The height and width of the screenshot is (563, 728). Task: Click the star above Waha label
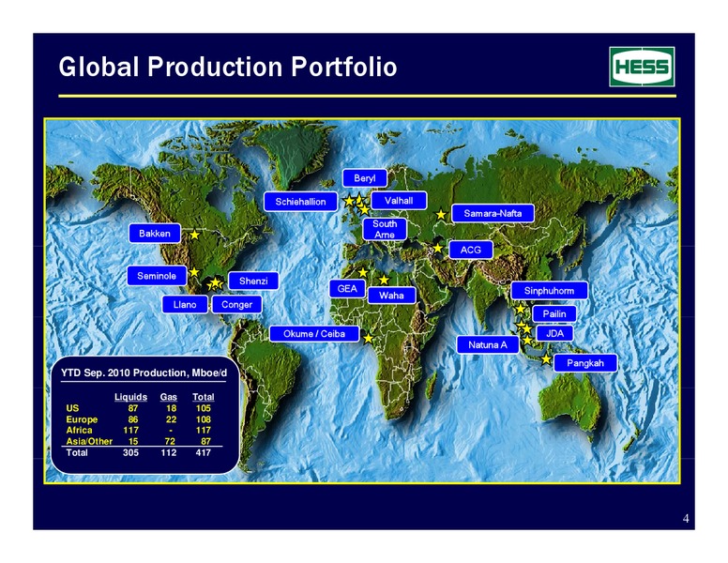[384, 280]
